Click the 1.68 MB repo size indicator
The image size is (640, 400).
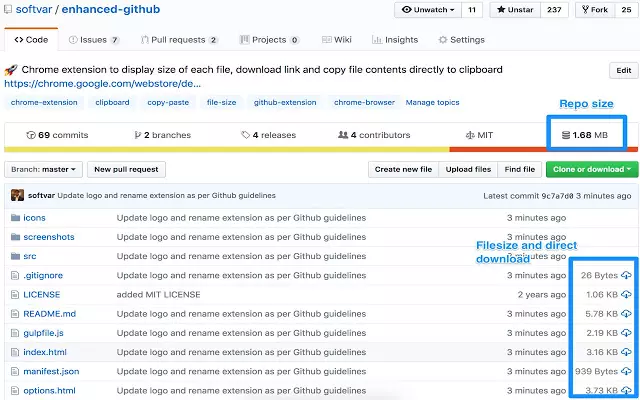pos(585,135)
